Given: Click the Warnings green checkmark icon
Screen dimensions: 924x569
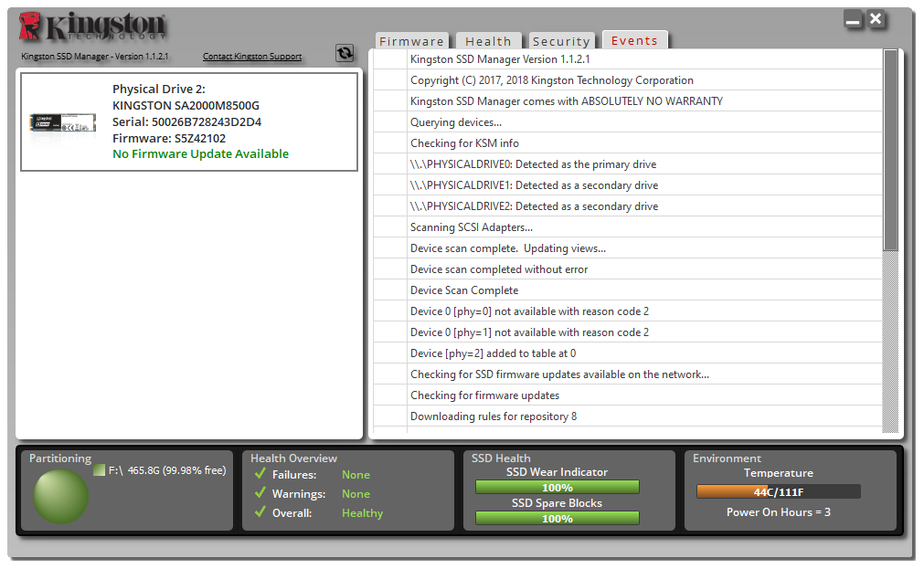Looking at the screenshot, I should [x=260, y=492].
